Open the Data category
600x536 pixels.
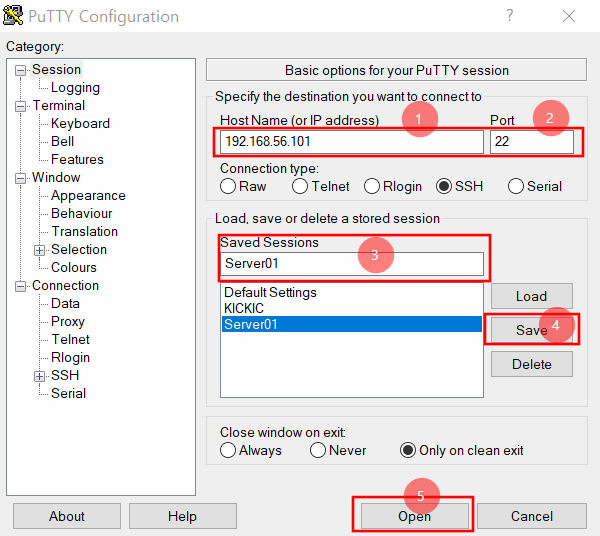65,303
